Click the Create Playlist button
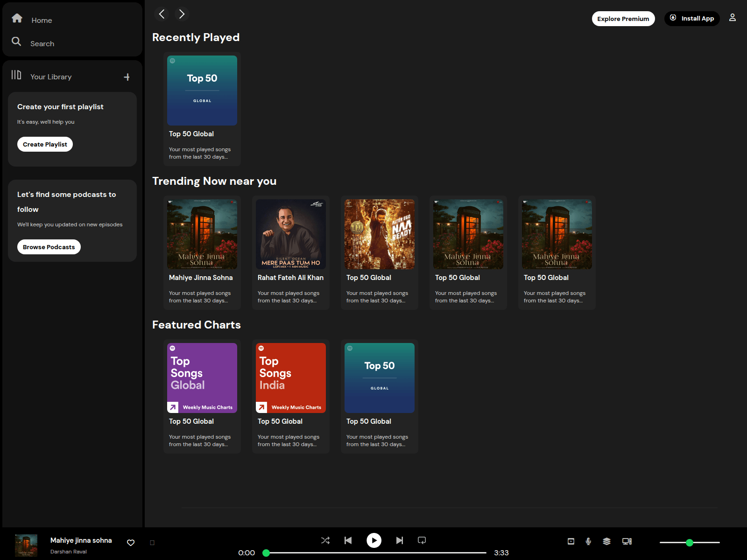747x560 pixels. pyautogui.click(x=45, y=144)
